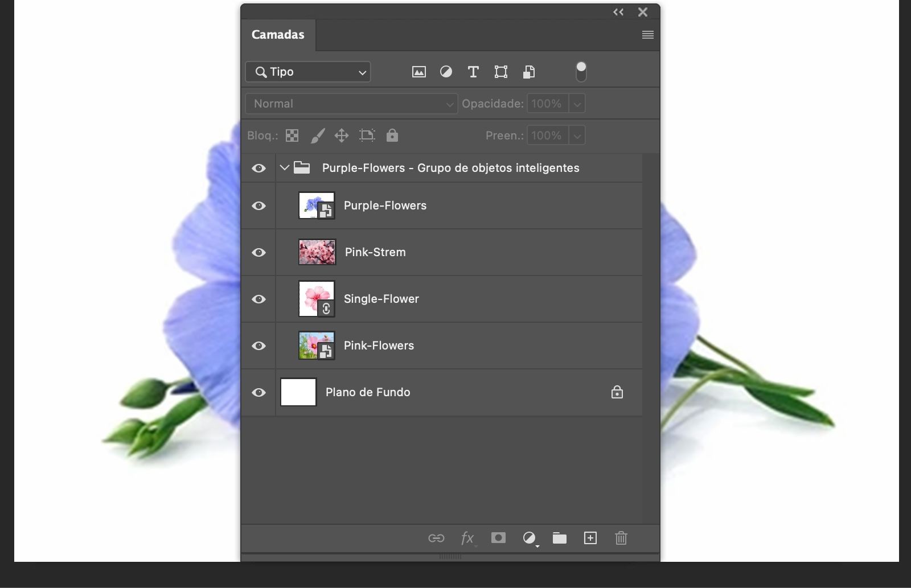
Task: Open the Camadas panel menu
Action: click(647, 35)
